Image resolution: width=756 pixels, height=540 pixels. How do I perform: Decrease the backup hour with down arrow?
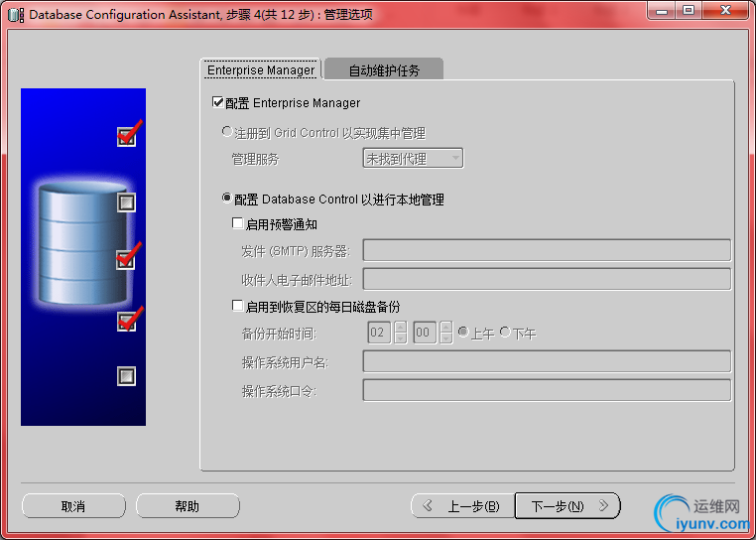point(400,337)
